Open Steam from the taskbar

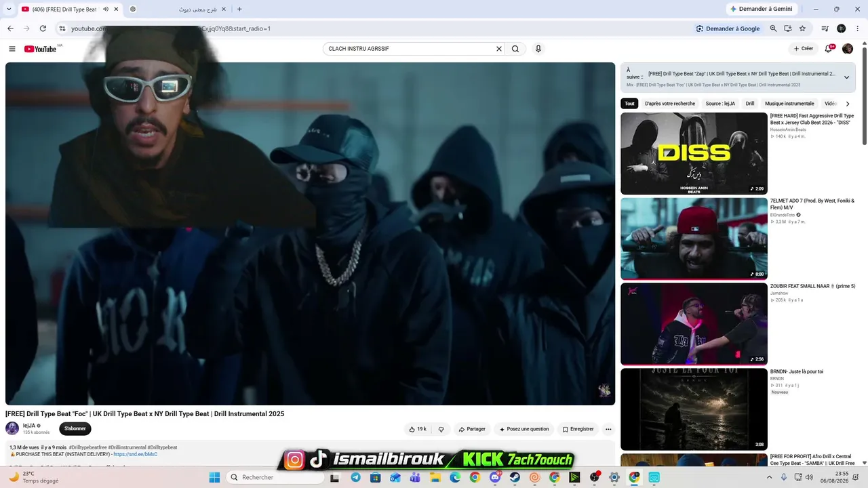515,477
